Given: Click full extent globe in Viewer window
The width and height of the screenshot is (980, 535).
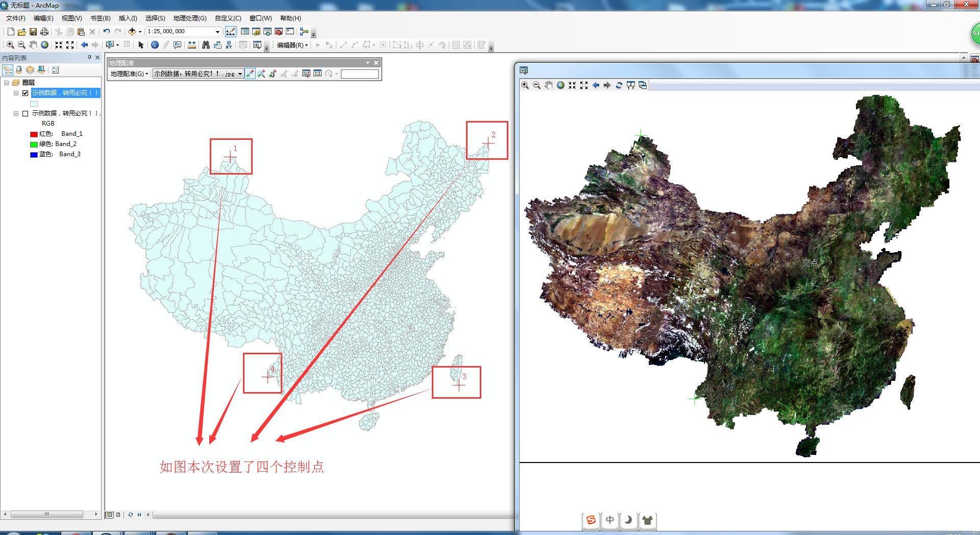Looking at the screenshot, I should coord(560,85).
